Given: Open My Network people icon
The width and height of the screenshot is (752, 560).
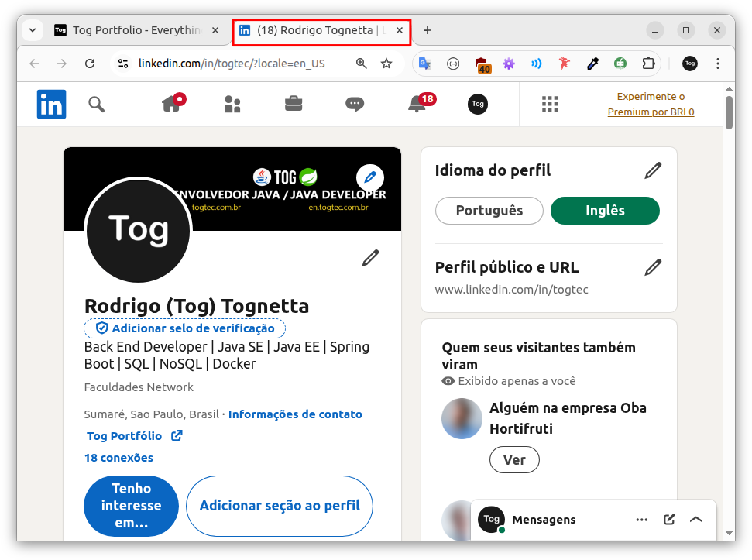Looking at the screenshot, I should point(232,104).
